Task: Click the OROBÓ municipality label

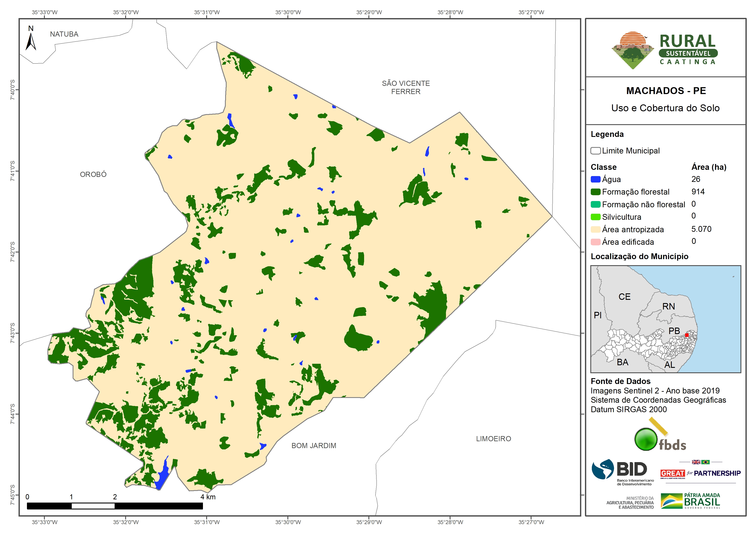Action: pos(93,174)
